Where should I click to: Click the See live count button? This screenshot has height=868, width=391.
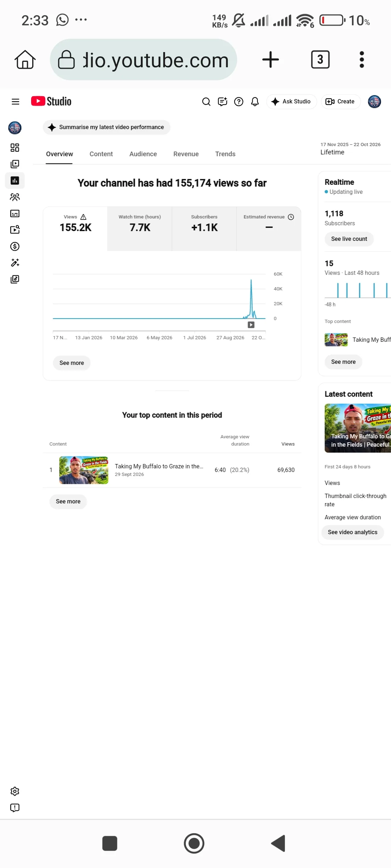(349, 239)
